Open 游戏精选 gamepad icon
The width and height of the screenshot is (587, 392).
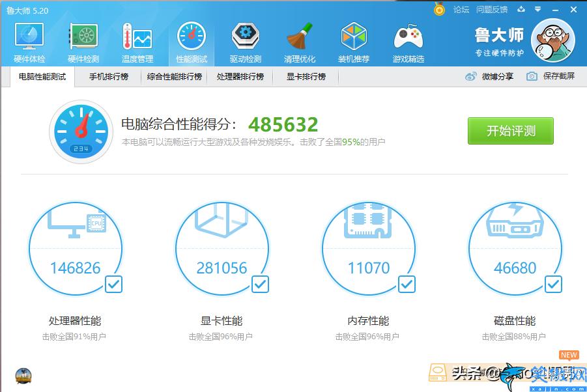(x=408, y=37)
